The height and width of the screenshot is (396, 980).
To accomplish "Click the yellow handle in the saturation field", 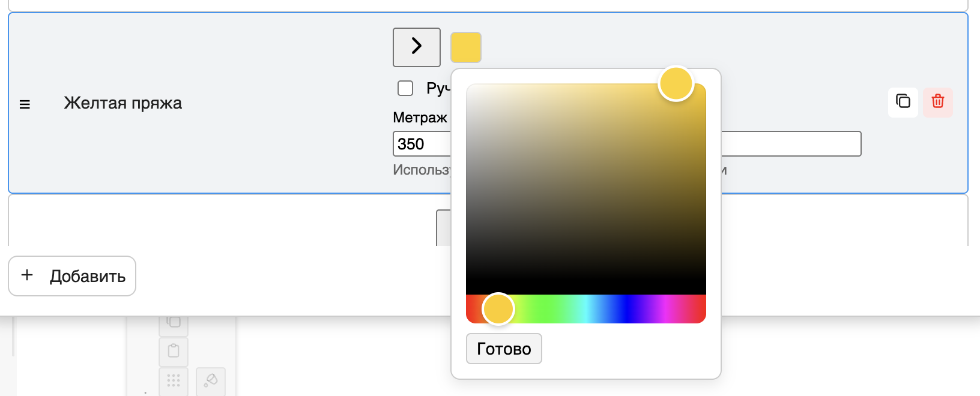I will (x=676, y=83).
